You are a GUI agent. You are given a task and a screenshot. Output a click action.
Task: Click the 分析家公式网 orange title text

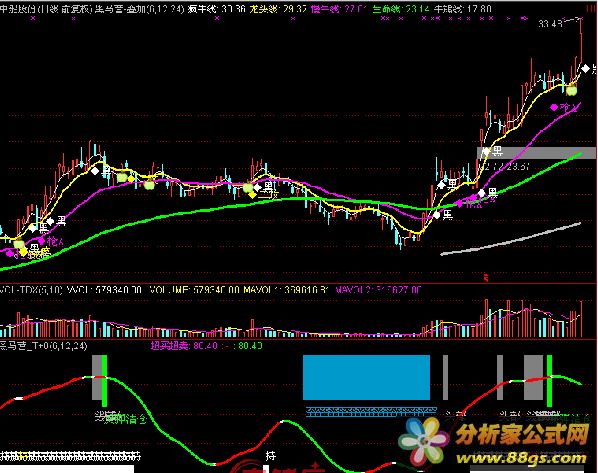pyautogui.click(x=522, y=435)
